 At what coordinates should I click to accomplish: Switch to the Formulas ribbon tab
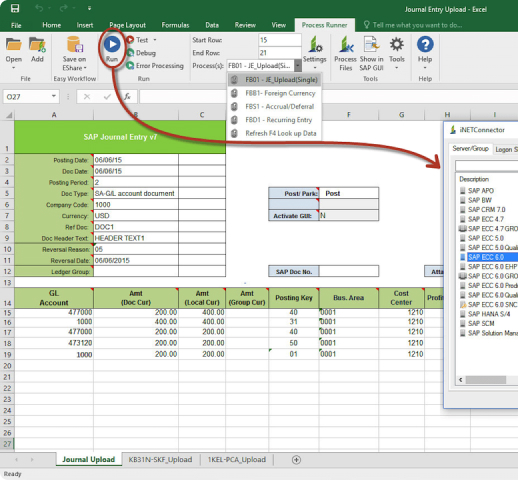tap(175, 25)
